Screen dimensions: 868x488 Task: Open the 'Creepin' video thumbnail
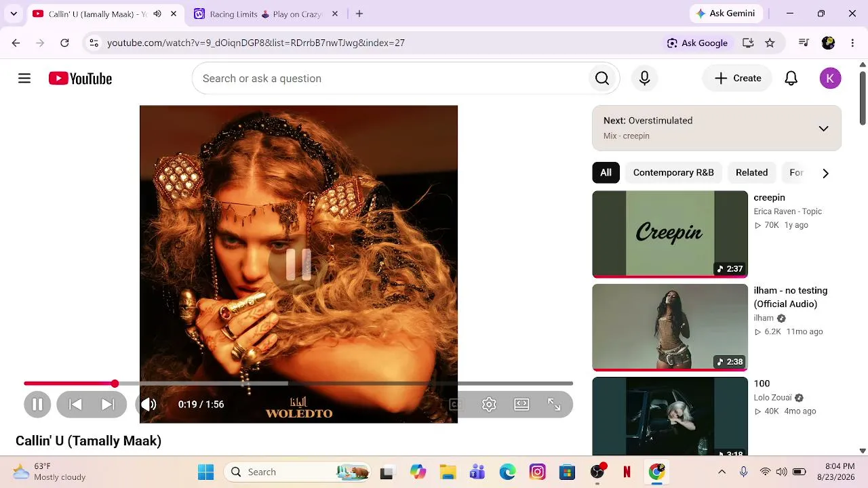coord(670,234)
